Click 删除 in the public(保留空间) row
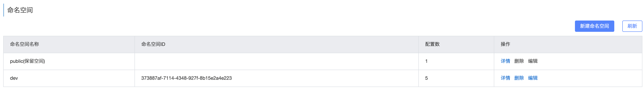 (x=519, y=61)
